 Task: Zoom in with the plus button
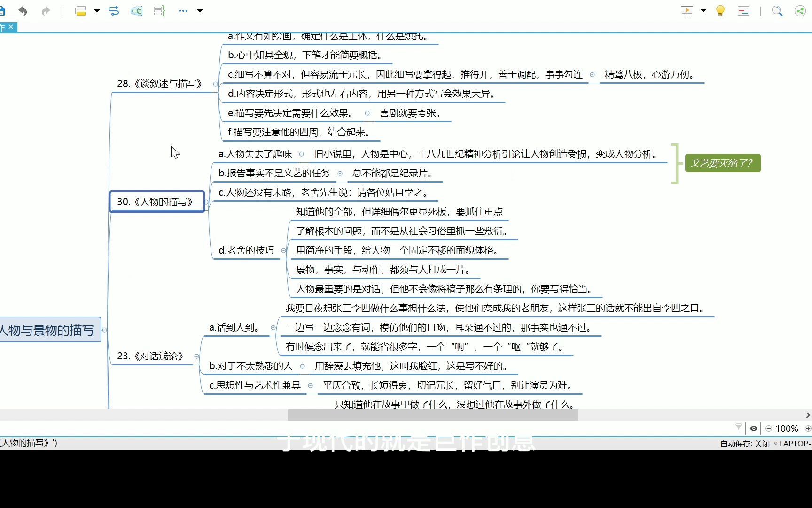808,429
